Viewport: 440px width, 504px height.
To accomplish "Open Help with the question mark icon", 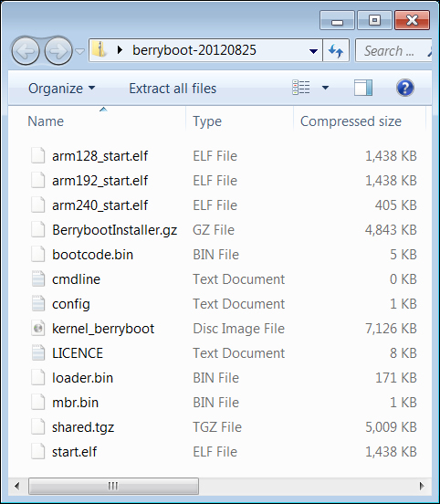I will coord(404,88).
